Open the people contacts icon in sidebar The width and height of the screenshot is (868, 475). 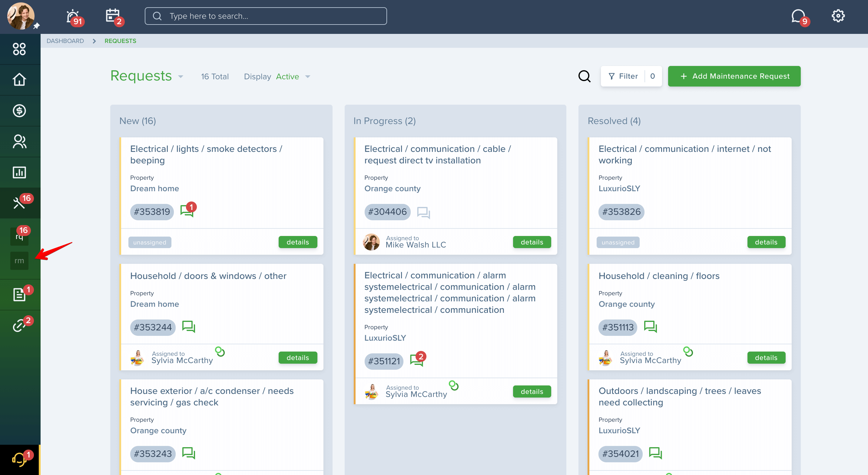point(19,141)
